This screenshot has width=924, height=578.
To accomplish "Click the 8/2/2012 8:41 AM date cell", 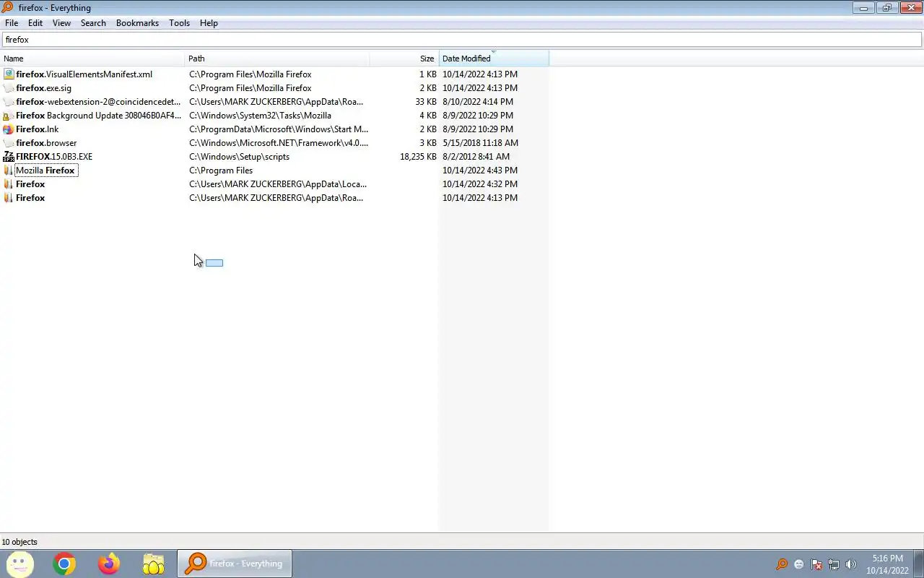I will (476, 157).
